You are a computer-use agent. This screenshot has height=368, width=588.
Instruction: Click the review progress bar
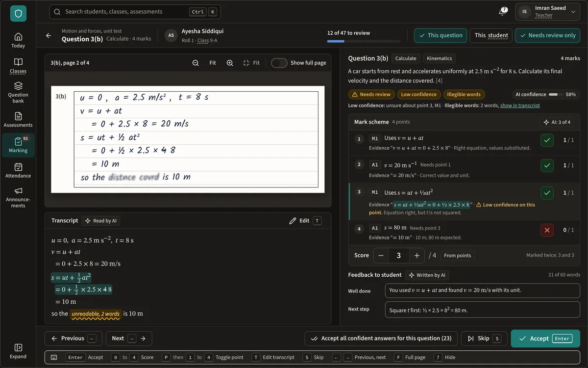coord(364,42)
